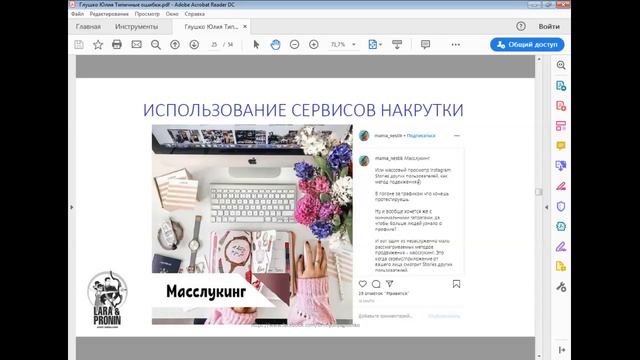Screen dimensions: 640x360
Task: Switch to Главная tab
Action: pos(88,27)
